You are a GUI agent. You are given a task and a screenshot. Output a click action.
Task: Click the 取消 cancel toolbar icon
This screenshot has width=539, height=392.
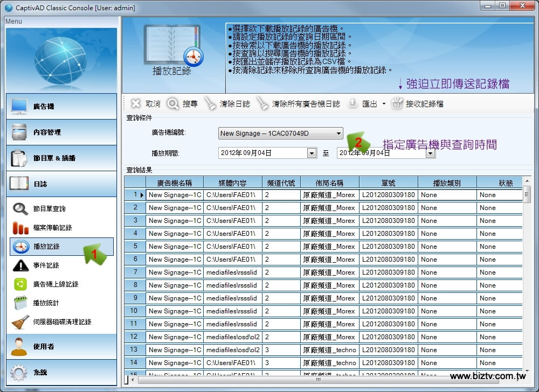(x=136, y=104)
